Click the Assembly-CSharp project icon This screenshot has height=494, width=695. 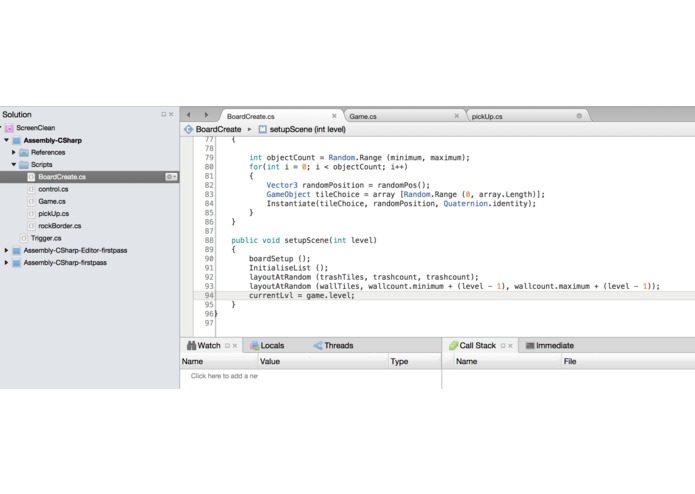pyautogui.click(x=17, y=140)
